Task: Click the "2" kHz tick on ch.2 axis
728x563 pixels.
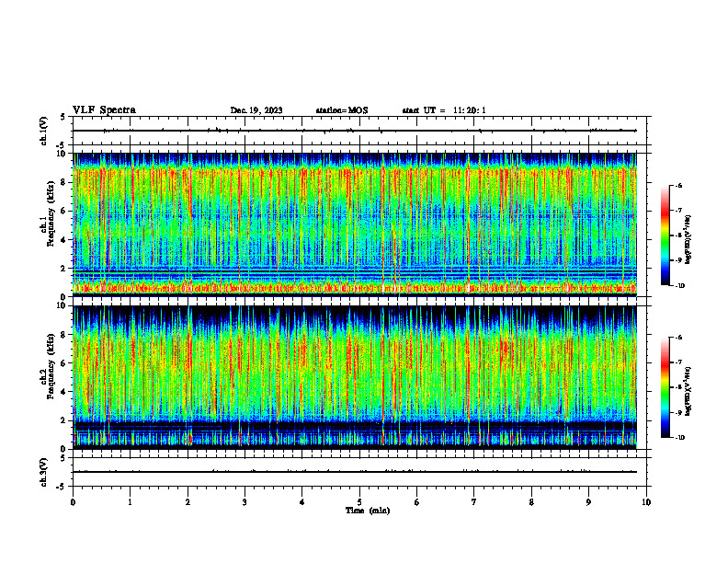Action: (63, 420)
